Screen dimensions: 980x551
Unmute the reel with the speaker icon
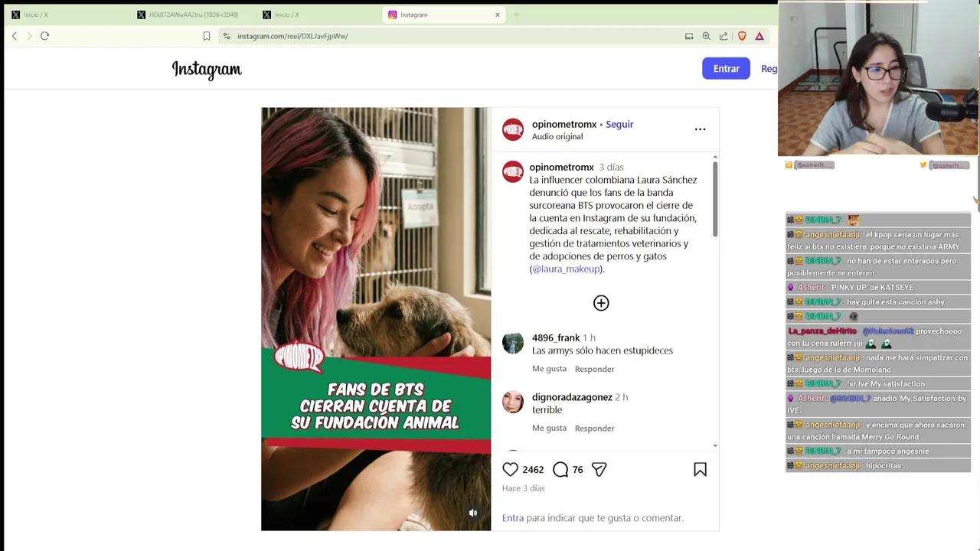[x=473, y=513]
